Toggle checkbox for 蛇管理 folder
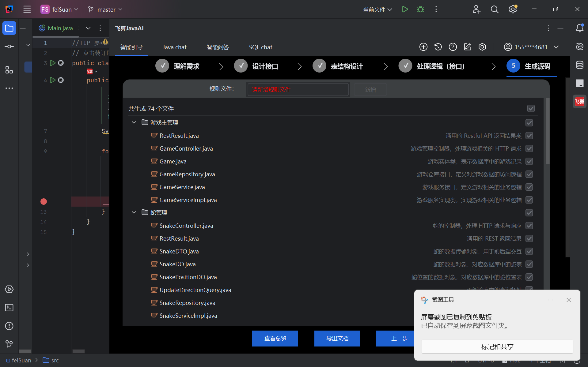The width and height of the screenshot is (588, 367). tap(529, 213)
